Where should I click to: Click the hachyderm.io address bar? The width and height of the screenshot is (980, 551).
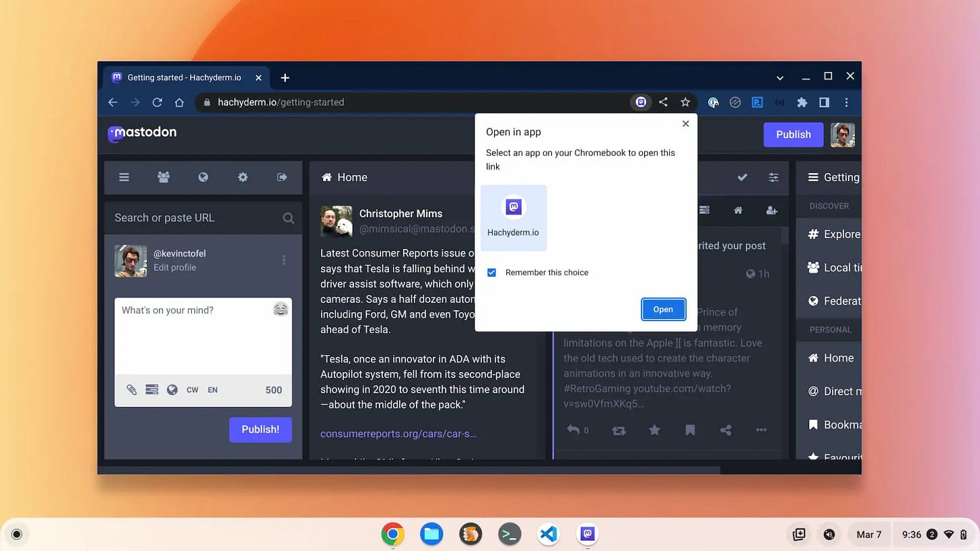411,102
